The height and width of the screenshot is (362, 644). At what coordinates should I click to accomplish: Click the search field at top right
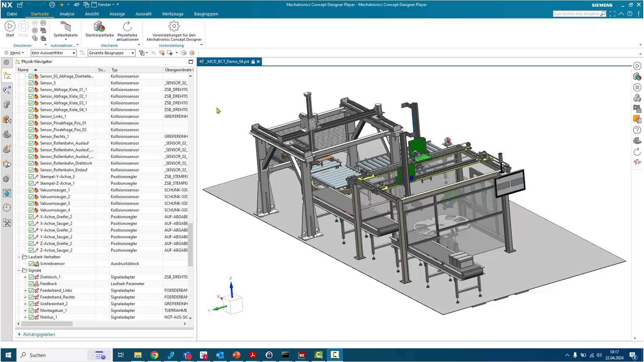pyautogui.click(x=577, y=13)
